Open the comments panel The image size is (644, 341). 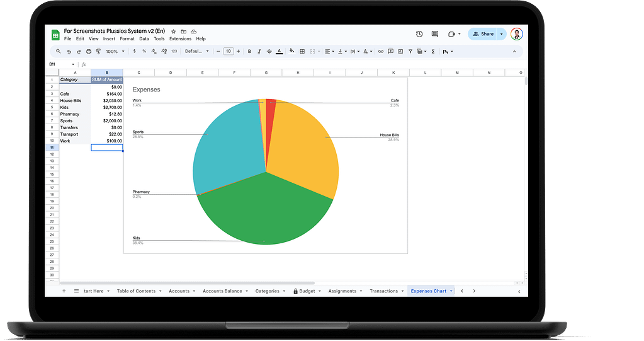[x=434, y=34]
